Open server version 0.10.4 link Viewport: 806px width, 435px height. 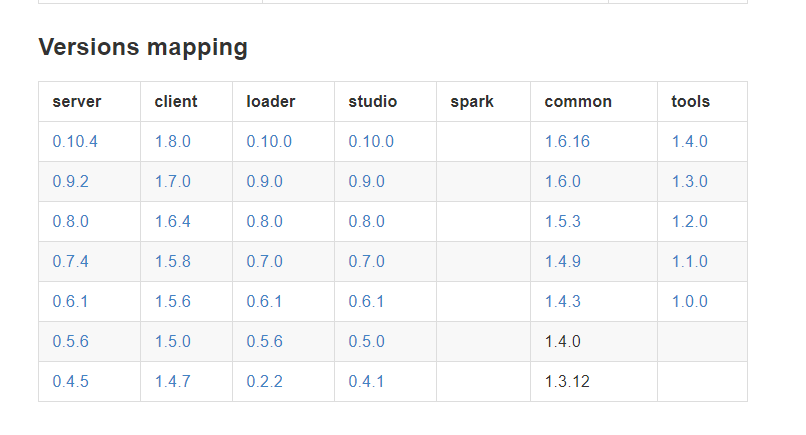click(75, 141)
